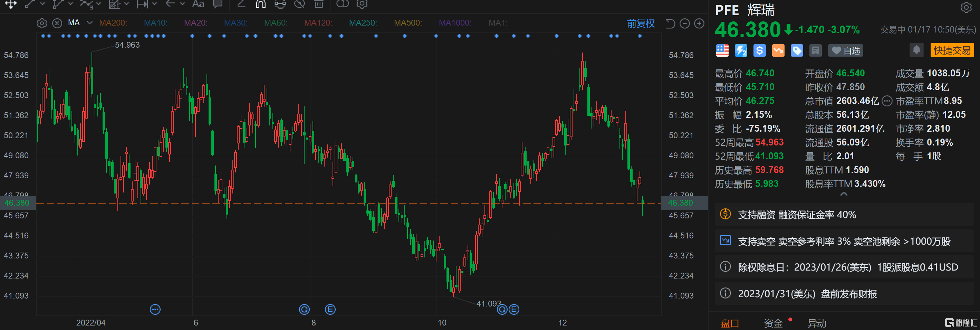Click the E earnings marker near month 8
980x330 pixels.
coord(330,310)
